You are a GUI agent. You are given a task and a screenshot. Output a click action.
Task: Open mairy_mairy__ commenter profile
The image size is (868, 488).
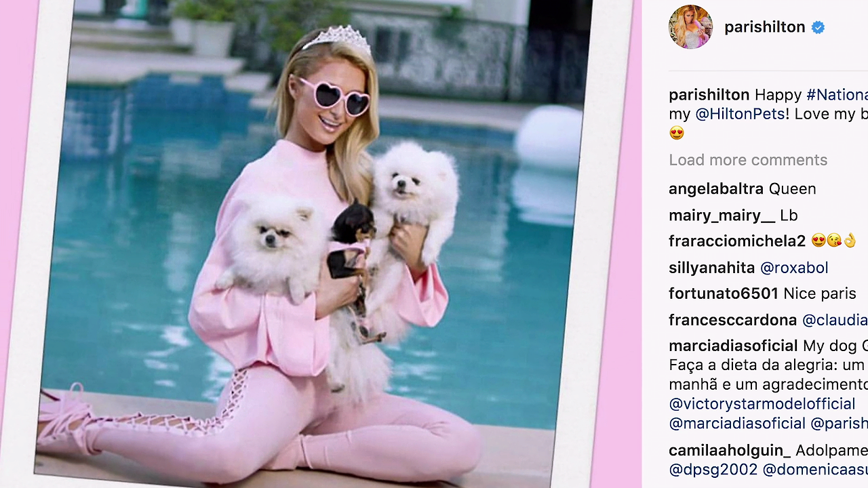coord(722,216)
